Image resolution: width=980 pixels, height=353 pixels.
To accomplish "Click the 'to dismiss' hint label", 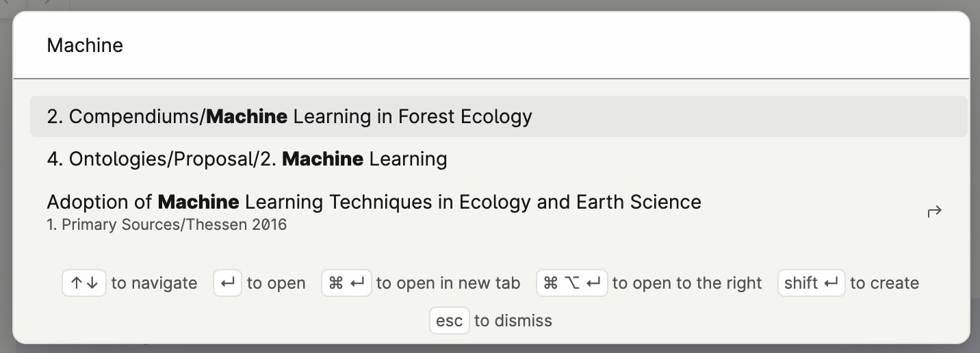I will 513,321.
